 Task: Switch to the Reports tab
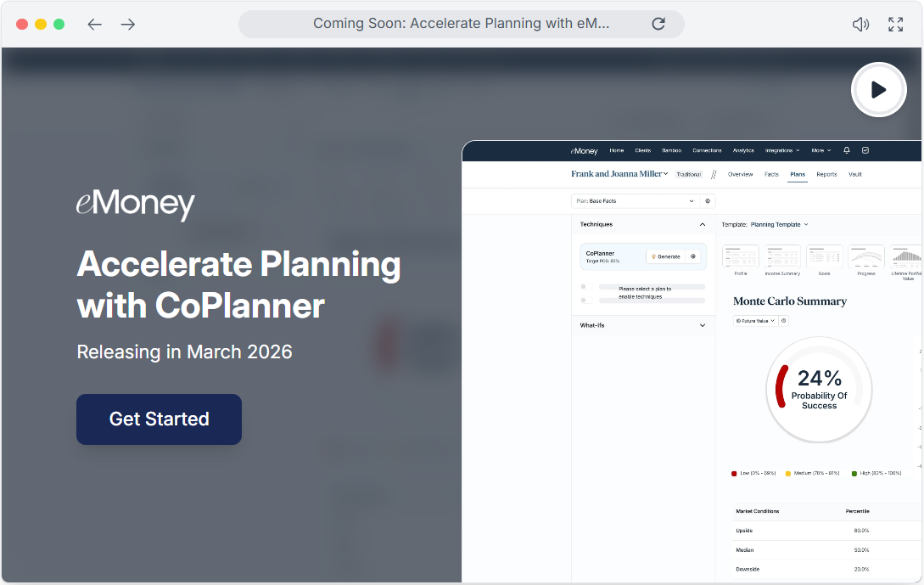pos(826,174)
